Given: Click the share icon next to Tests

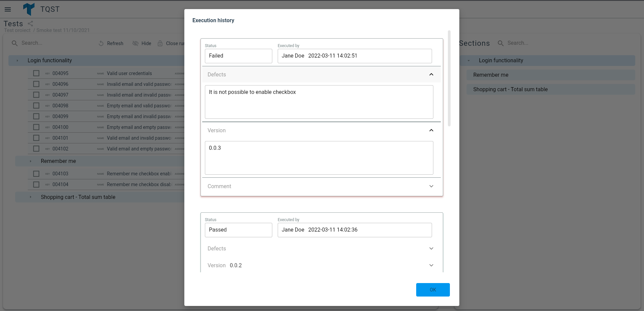Looking at the screenshot, I should 30,24.
